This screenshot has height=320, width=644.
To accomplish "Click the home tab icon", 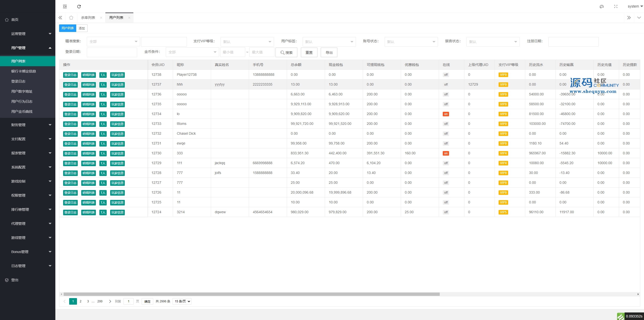I will [x=71, y=18].
